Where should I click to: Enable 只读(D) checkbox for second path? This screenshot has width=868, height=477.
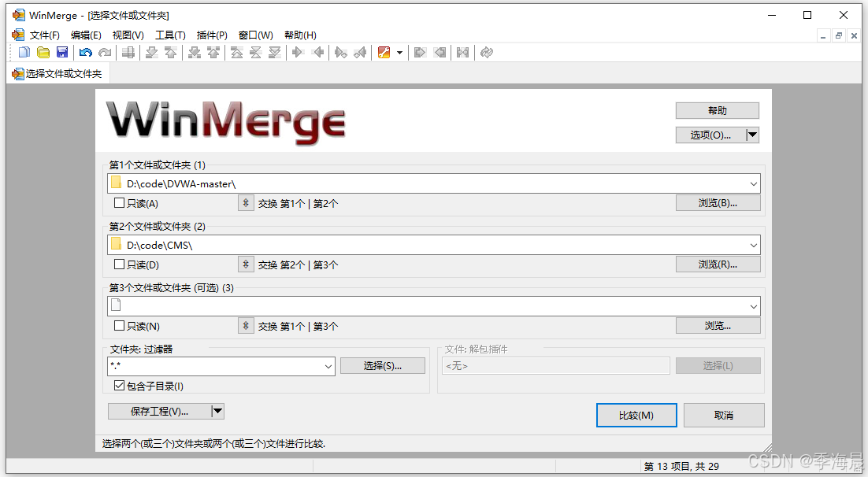pos(119,264)
